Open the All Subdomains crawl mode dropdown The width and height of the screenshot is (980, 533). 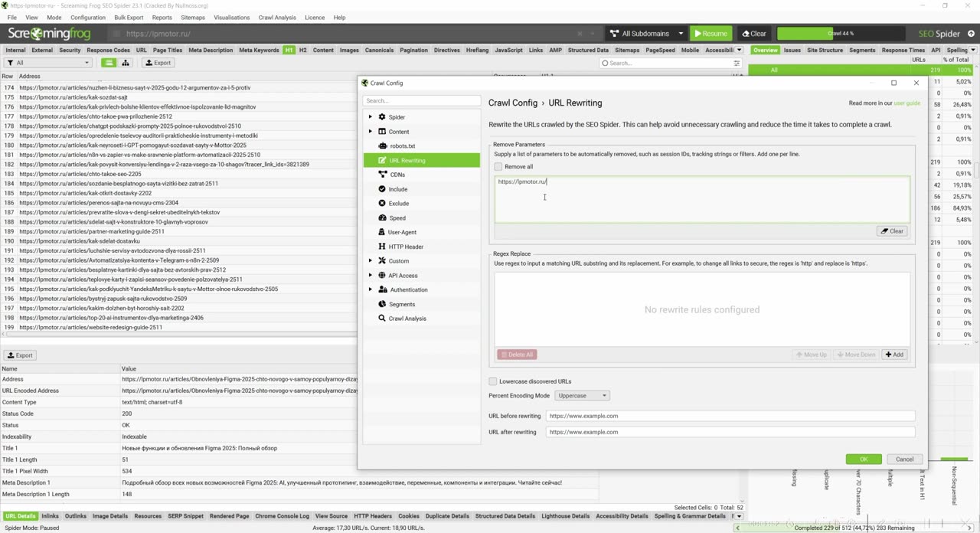point(646,34)
